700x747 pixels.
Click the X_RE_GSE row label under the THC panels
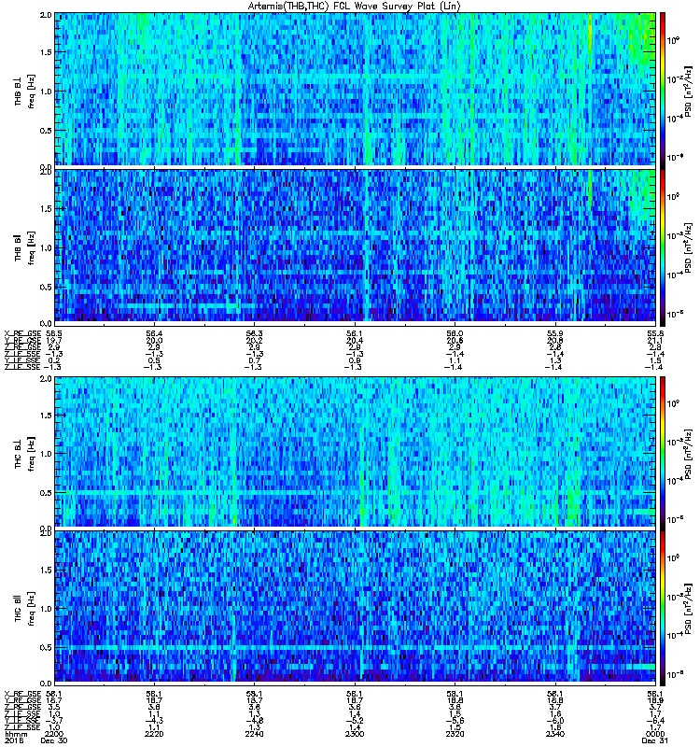pos(22,694)
